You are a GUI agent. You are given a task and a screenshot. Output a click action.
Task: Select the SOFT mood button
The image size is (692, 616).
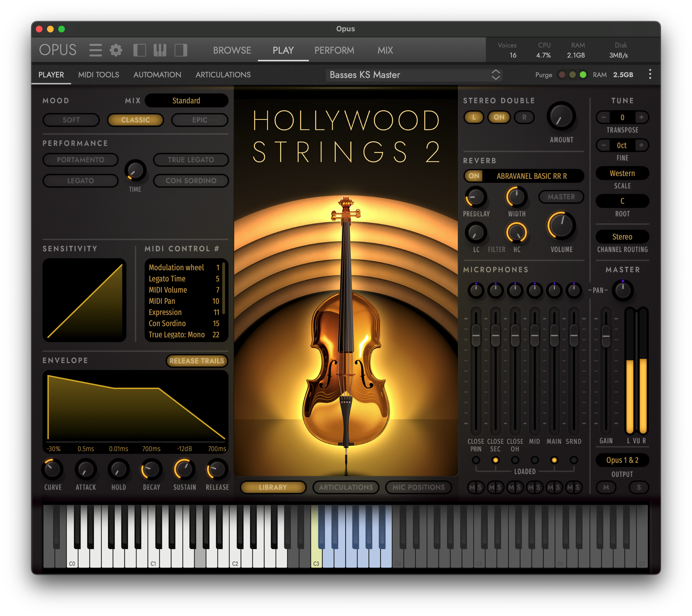click(x=71, y=120)
